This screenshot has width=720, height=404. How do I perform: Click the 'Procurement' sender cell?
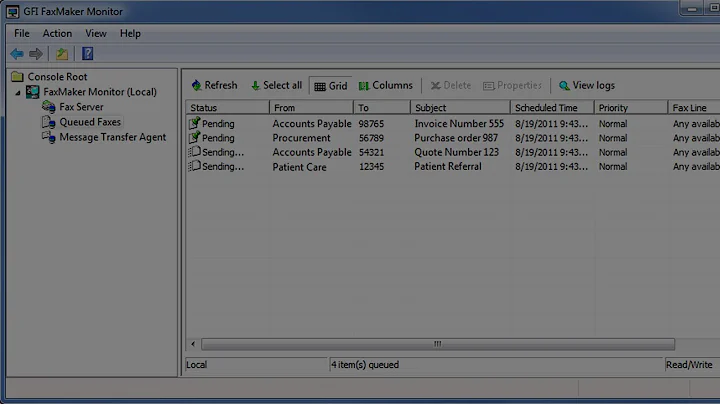click(x=301, y=138)
